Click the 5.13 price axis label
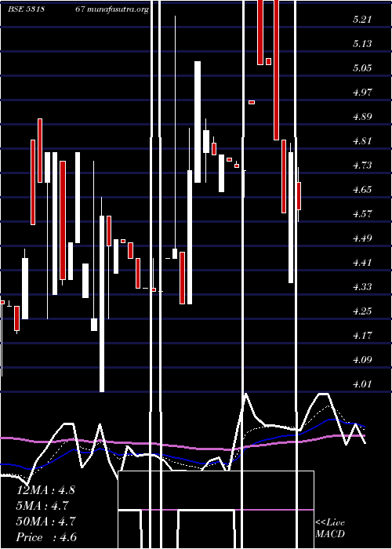Viewport: 392px width, 549px height. (362, 44)
